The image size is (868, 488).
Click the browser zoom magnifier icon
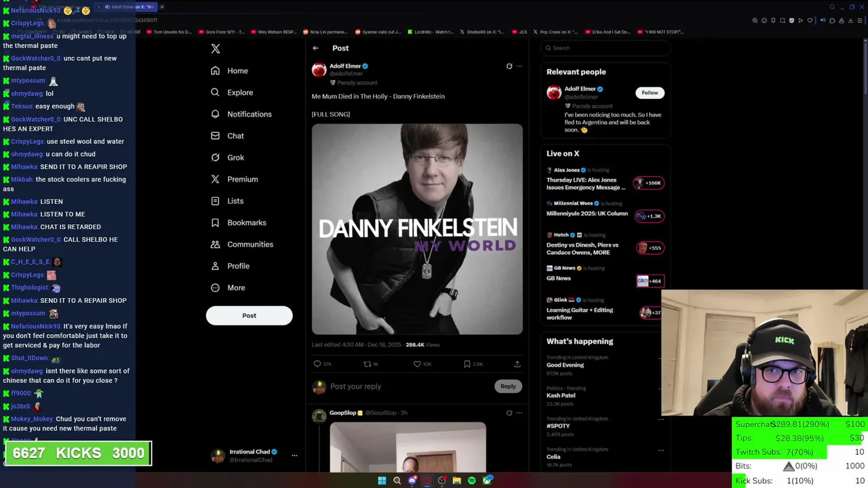click(x=755, y=20)
